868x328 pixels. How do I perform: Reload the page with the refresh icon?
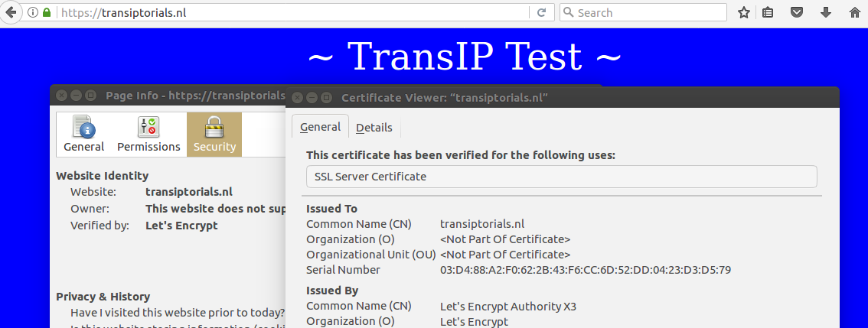(542, 12)
